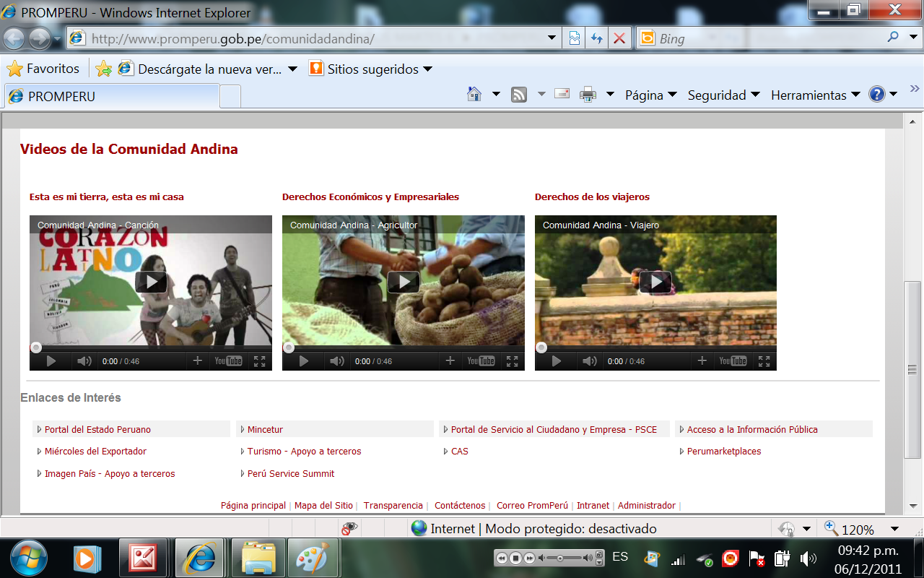Open a new blank tab
Screen dimensions: 924x578
[x=230, y=96]
